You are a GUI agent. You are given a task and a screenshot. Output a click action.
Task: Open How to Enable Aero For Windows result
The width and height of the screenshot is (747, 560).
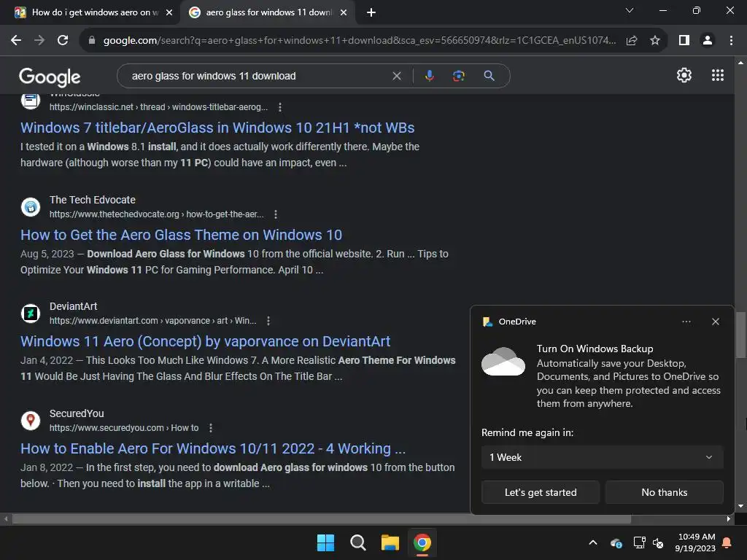tap(213, 448)
